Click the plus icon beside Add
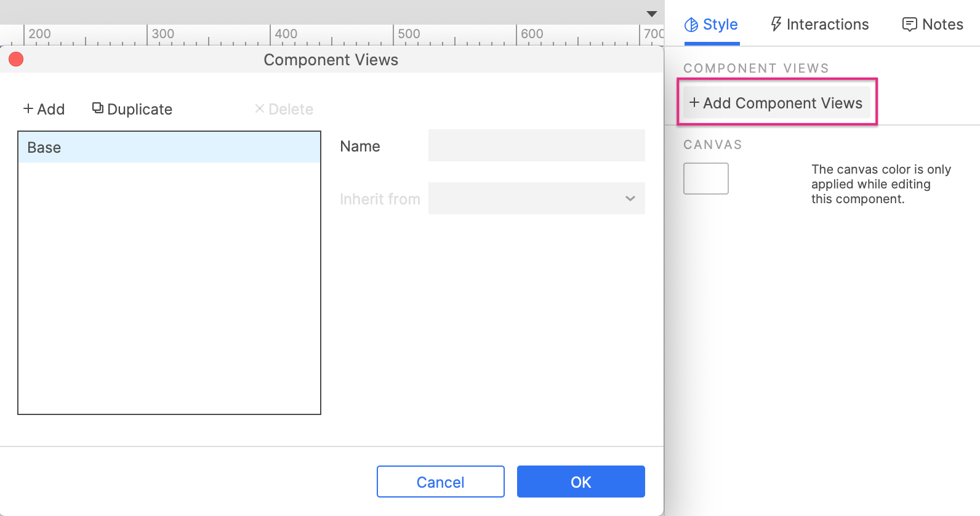This screenshot has width=980, height=516. pos(28,109)
